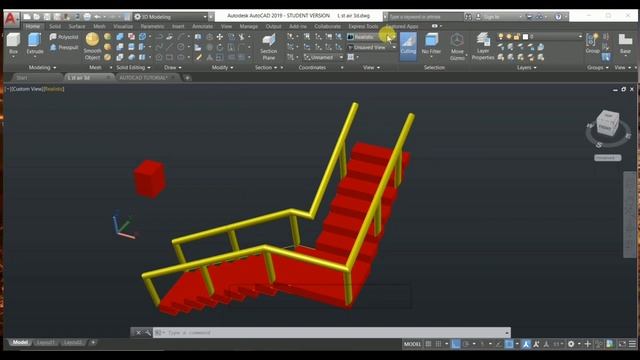640x360 pixels.
Task: Open the AutoCAD application menu logo
Action: 11,19
